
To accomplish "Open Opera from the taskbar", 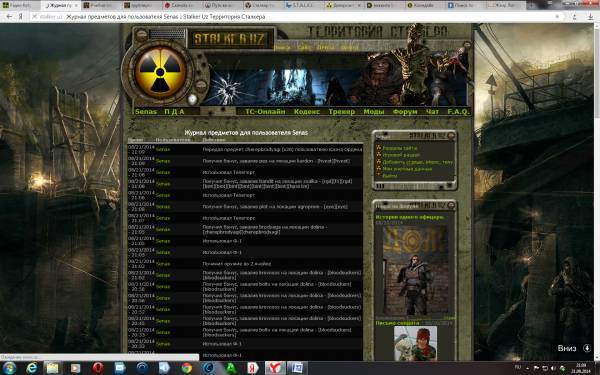I will point(98,368).
